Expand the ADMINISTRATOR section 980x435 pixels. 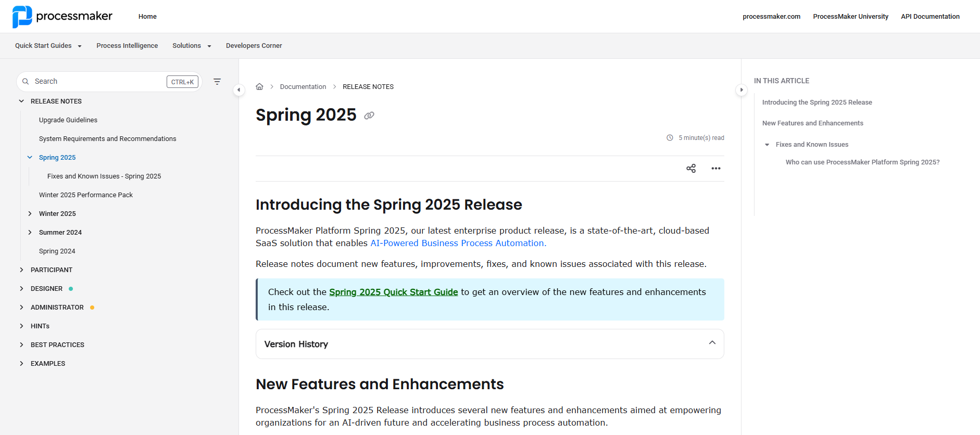point(21,308)
